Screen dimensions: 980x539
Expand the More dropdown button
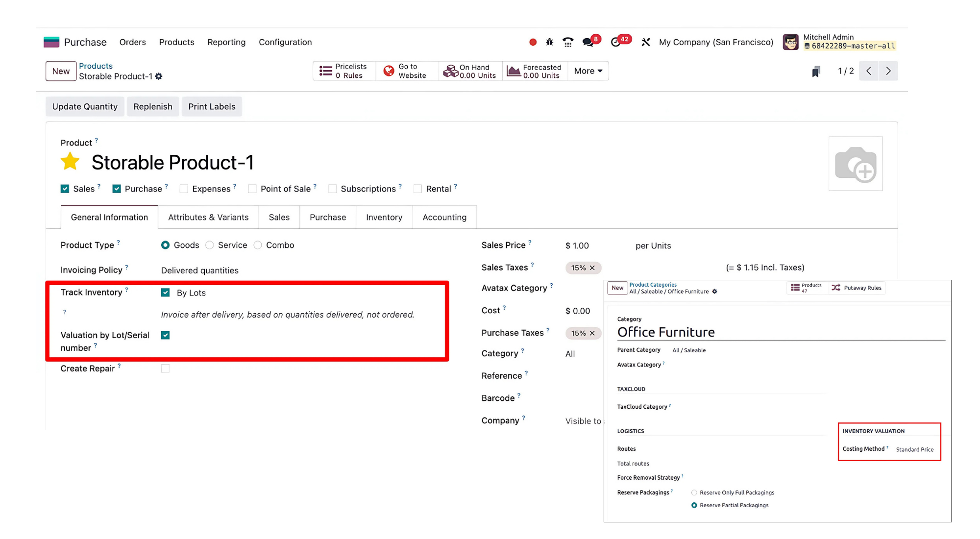coord(588,71)
